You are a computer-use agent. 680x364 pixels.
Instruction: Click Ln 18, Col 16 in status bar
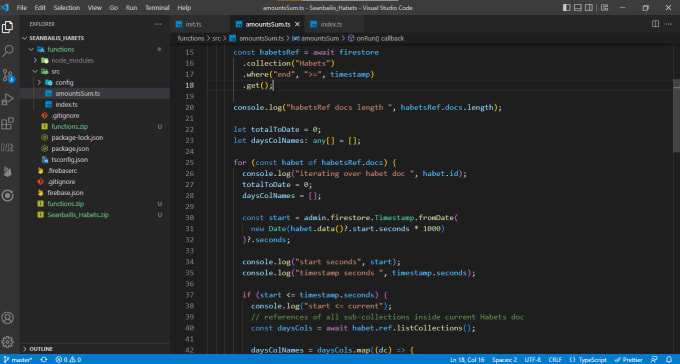tap(467, 360)
